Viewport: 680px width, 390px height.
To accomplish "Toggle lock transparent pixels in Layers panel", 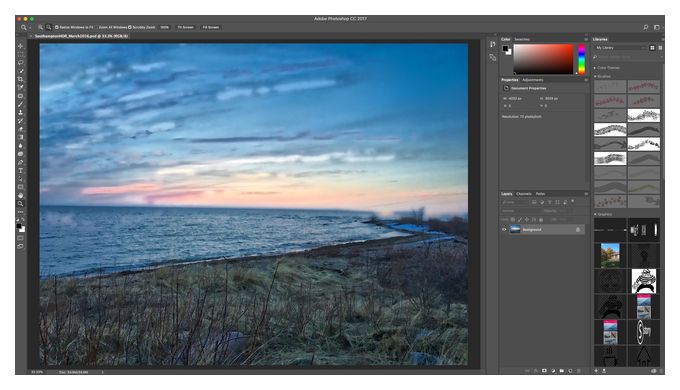I will pyautogui.click(x=513, y=220).
